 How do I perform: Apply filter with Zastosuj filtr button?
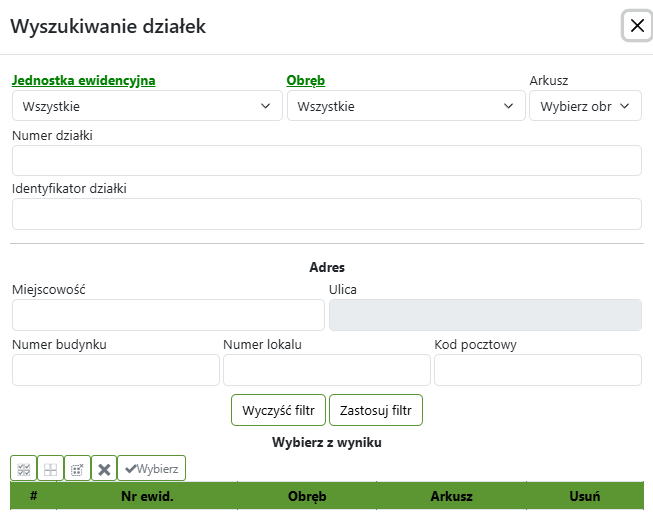(x=376, y=410)
